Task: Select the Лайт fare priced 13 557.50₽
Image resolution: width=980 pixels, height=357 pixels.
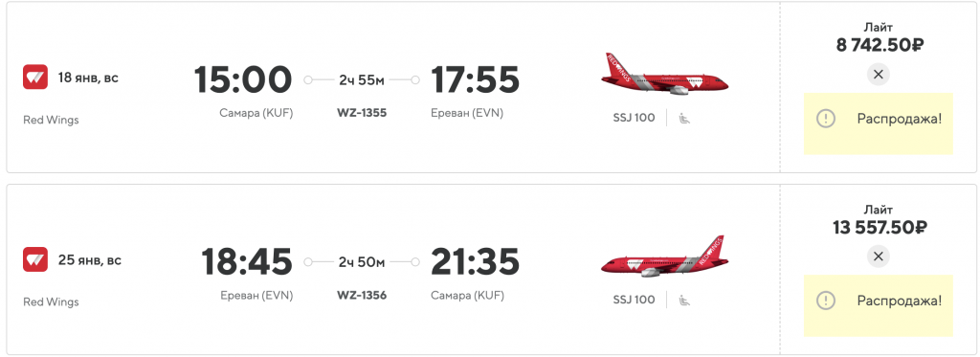Action: [x=880, y=220]
